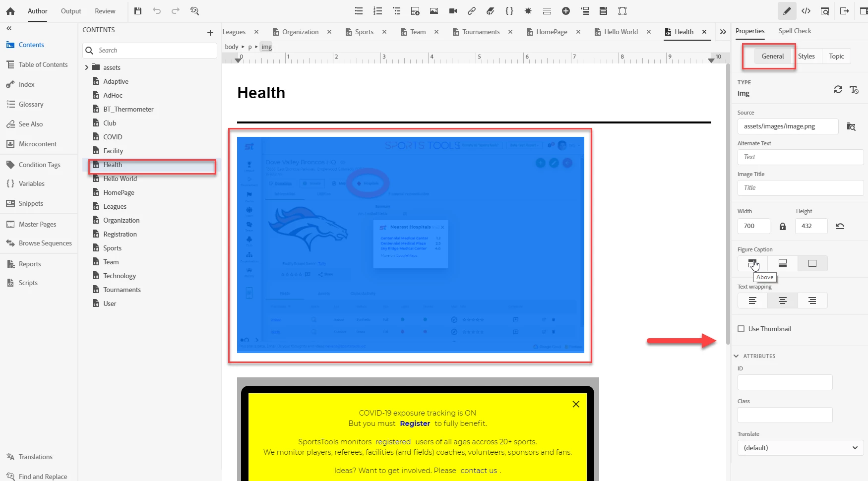This screenshot has height=481, width=868.
Task: Click the editor vertical scrollbar
Action: 728,203
